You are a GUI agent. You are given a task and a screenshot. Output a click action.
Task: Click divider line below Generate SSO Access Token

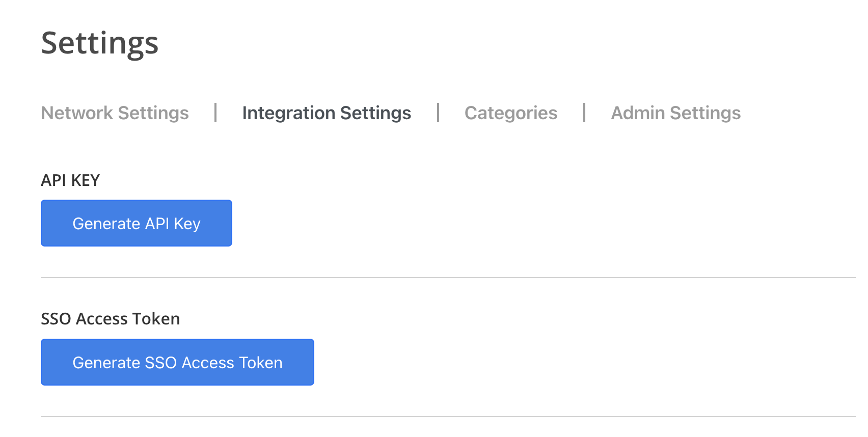pos(448,417)
